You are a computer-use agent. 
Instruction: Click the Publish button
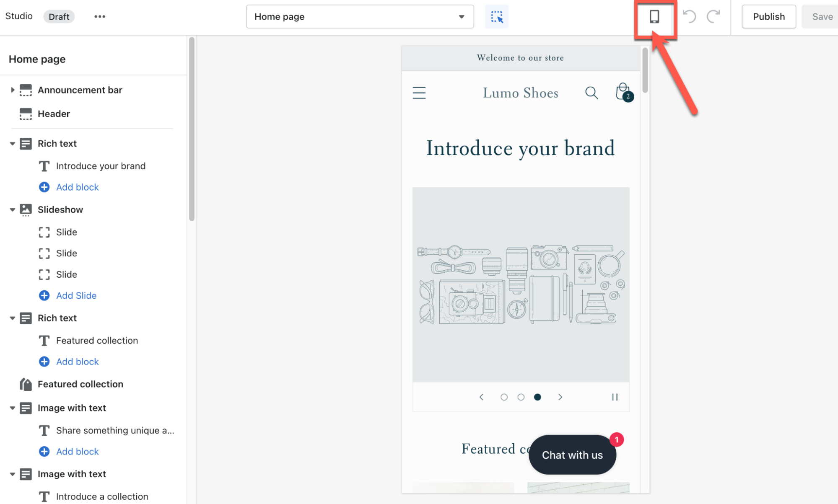[x=768, y=17]
